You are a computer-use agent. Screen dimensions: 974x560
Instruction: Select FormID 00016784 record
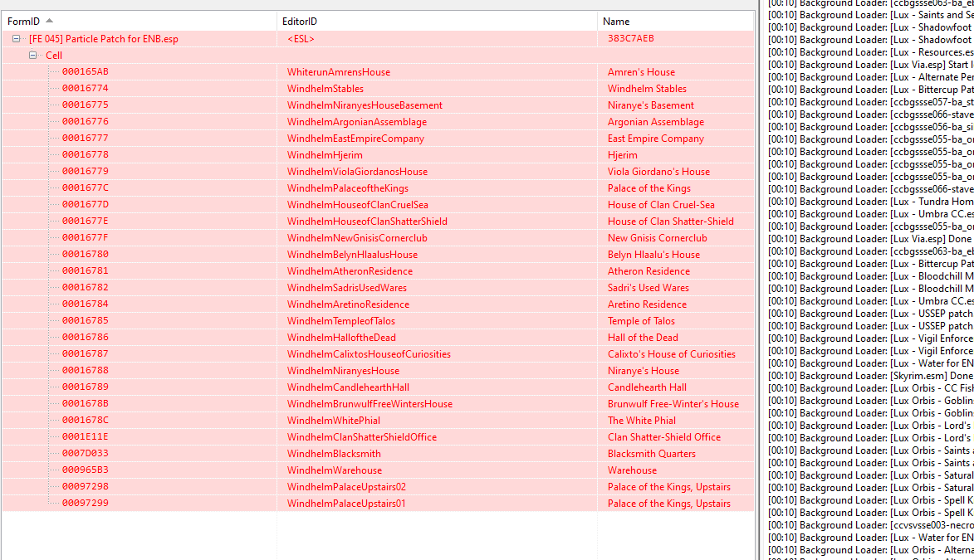[85, 304]
